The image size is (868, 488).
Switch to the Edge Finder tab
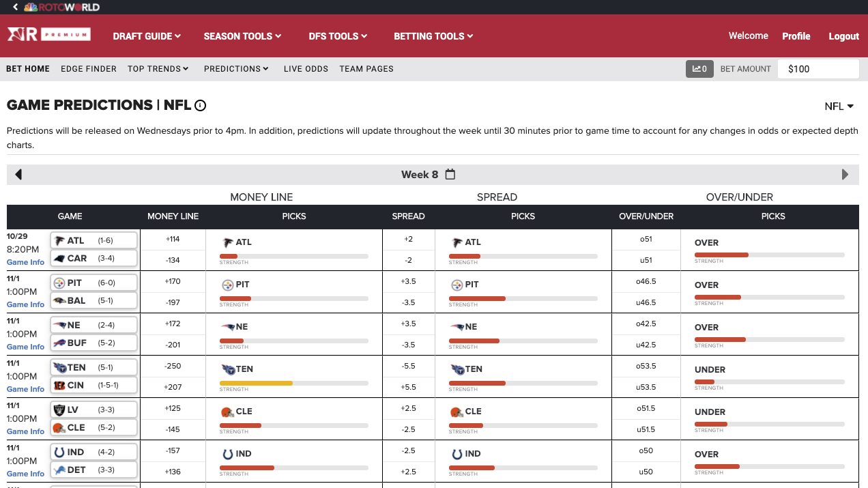pyautogui.click(x=89, y=69)
